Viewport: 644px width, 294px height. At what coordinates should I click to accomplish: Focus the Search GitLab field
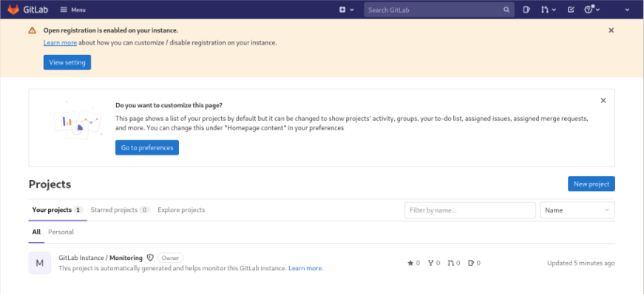(439, 10)
